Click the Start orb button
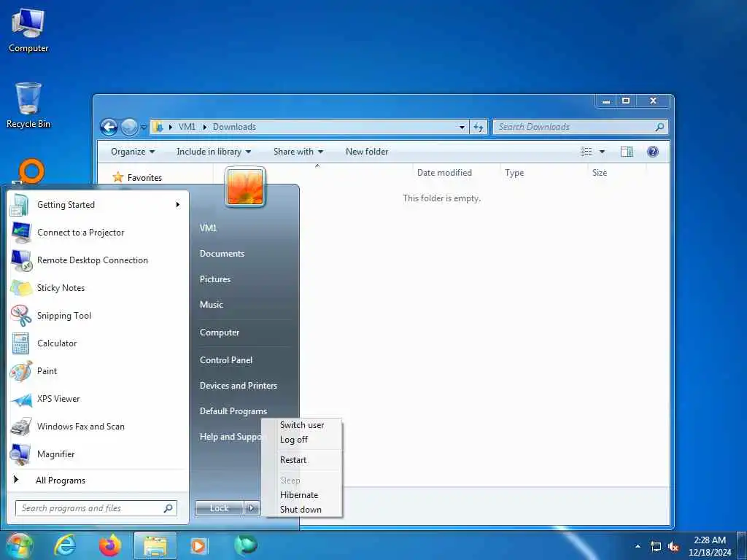747x560 pixels. [x=19, y=545]
